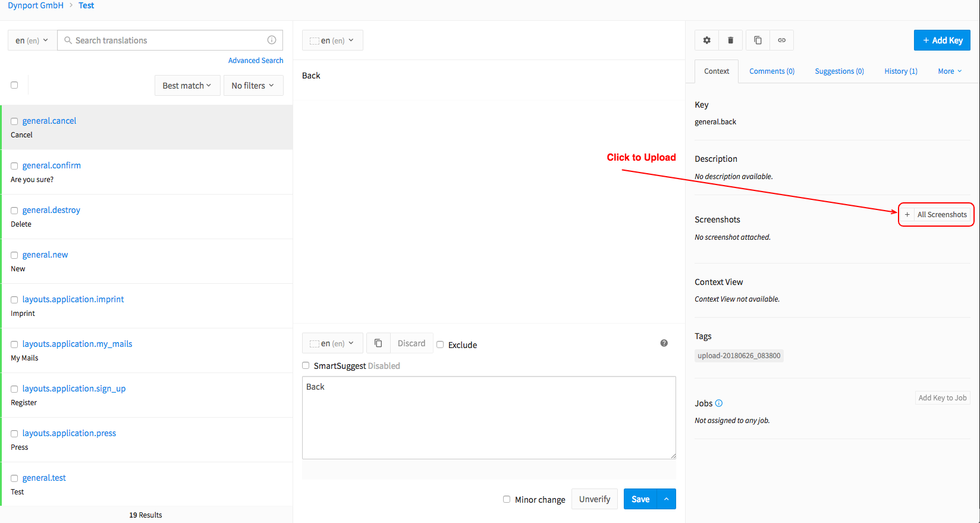The width and height of the screenshot is (980, 523).
Task: Check layouts.application.press checkbox
Action: pos(14,434)
